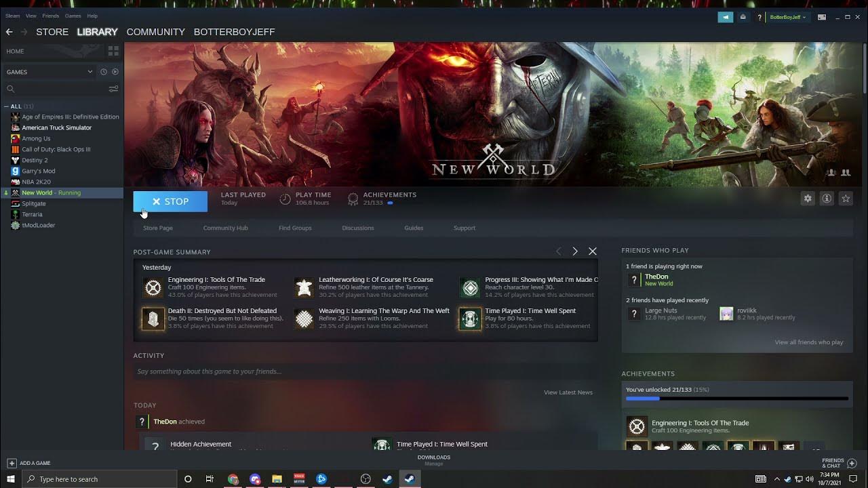Open the Support link
Image resolution: width=868 pixels, height=488 pixels.
(465, 228)
